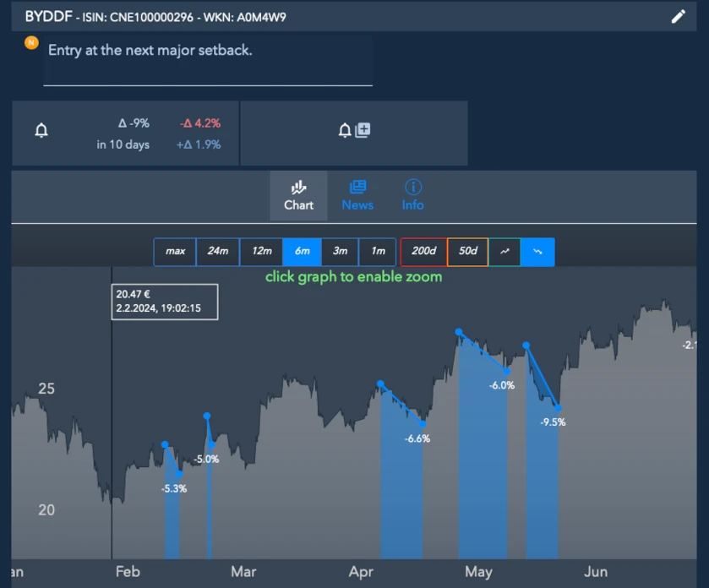Toggle the 200d moving average
709x588 pixels.
[423, 252]
